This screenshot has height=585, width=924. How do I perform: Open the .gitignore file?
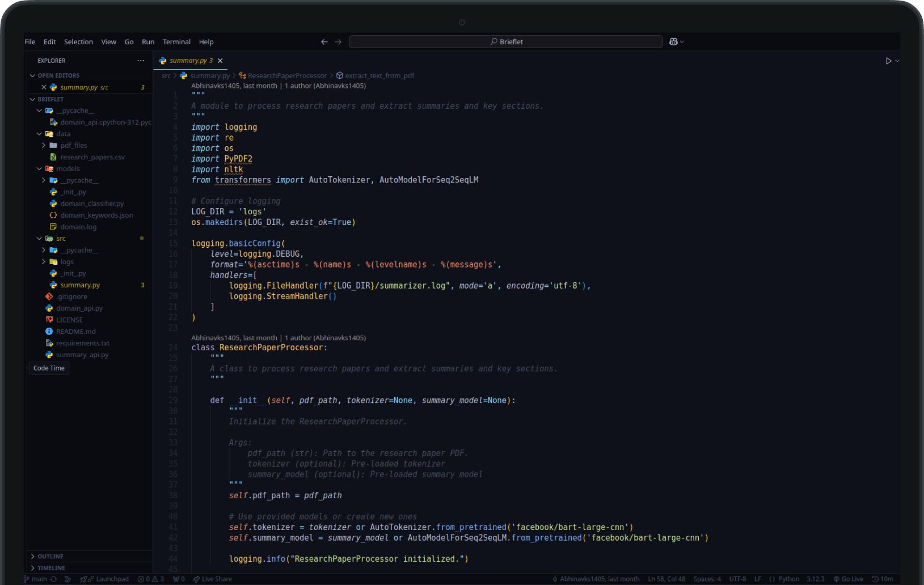coord(90,296)
